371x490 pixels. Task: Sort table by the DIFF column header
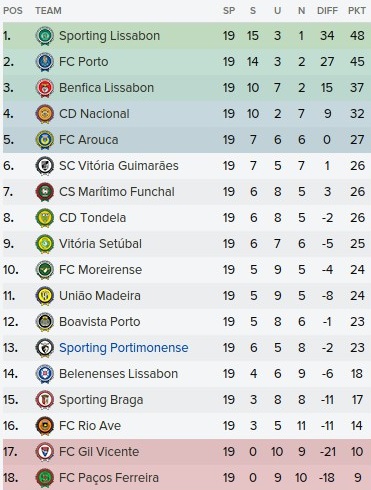coord(327,11)
